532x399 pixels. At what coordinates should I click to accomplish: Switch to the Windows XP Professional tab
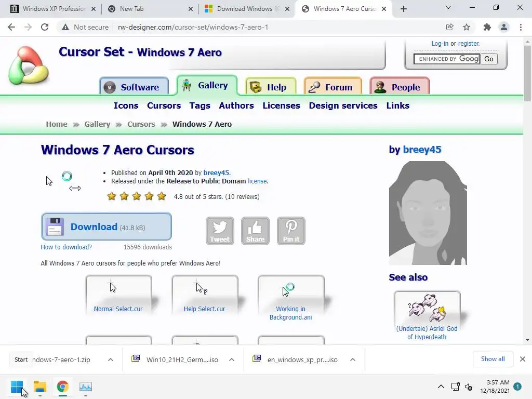click(x=53, y=9)
